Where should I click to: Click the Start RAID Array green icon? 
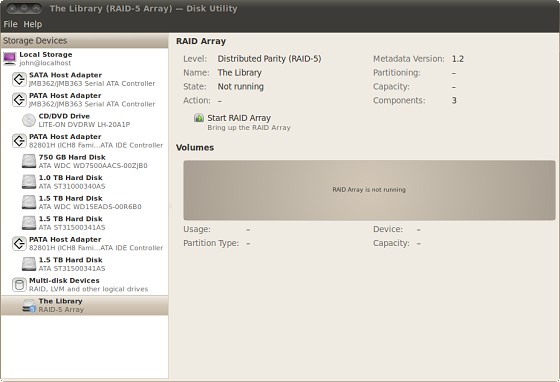[x=199, y=118]
